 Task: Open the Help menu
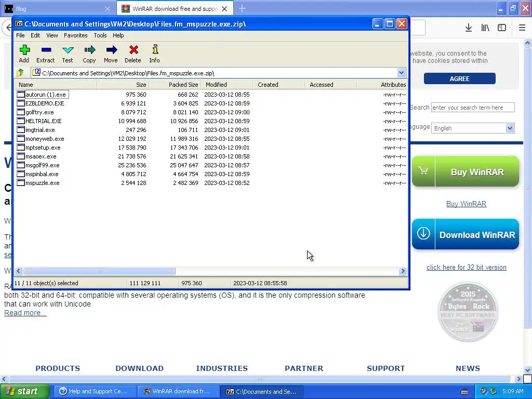(x=118, y=35)
